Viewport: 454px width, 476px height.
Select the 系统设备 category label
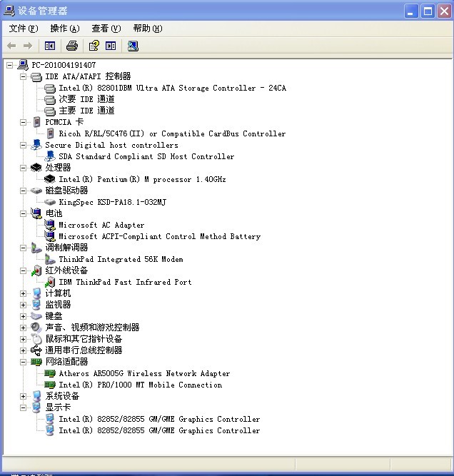coord(62,396)
